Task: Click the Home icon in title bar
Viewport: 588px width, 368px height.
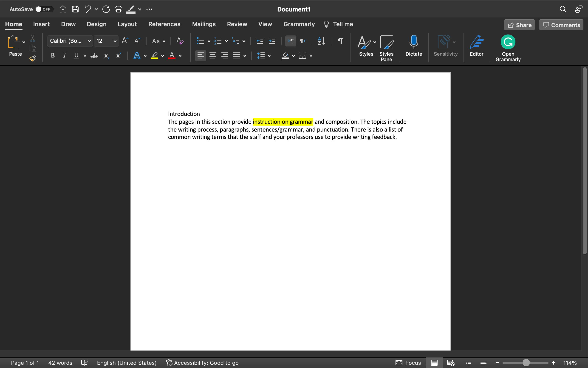Action: 63,9
